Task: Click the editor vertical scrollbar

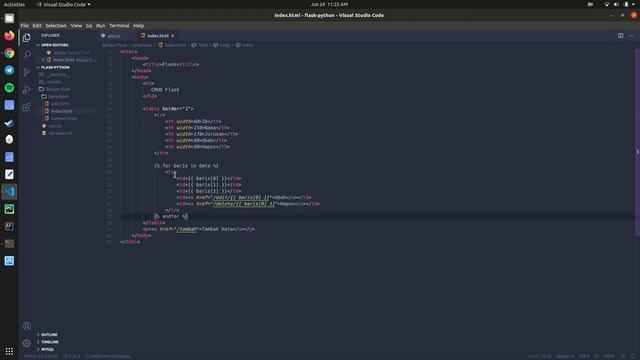Action: pyautogui.click(x=637, y=142)
